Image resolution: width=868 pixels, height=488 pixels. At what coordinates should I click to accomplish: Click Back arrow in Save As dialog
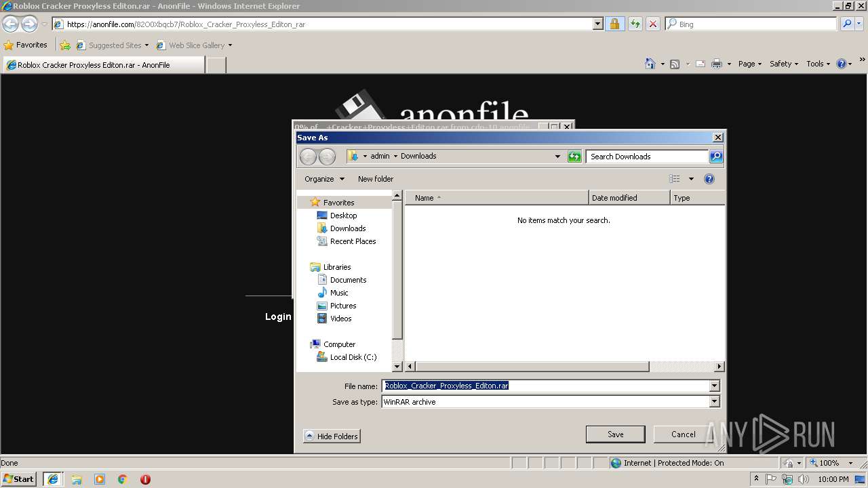pos(308,157)
